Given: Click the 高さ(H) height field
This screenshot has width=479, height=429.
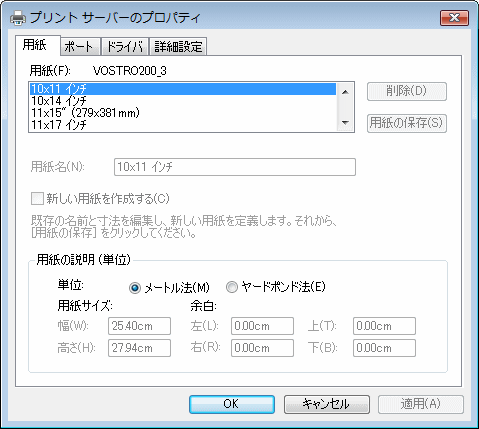Looking at the screenshot, I should click(139, 348).
